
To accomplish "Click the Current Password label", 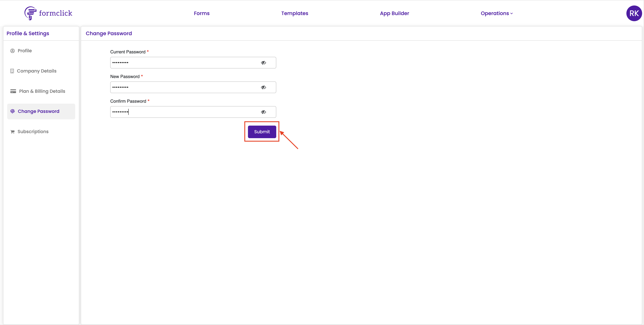I will (128, 52).
